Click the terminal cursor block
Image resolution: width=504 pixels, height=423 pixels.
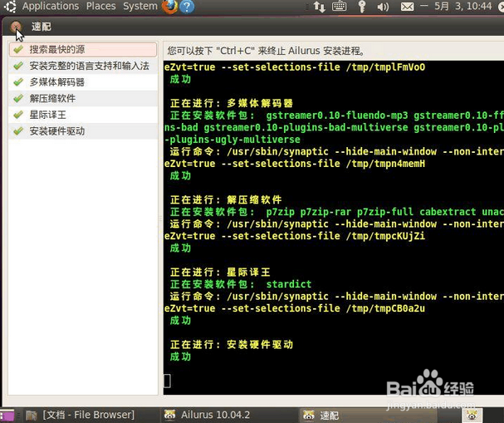click(x=167, y=381)
